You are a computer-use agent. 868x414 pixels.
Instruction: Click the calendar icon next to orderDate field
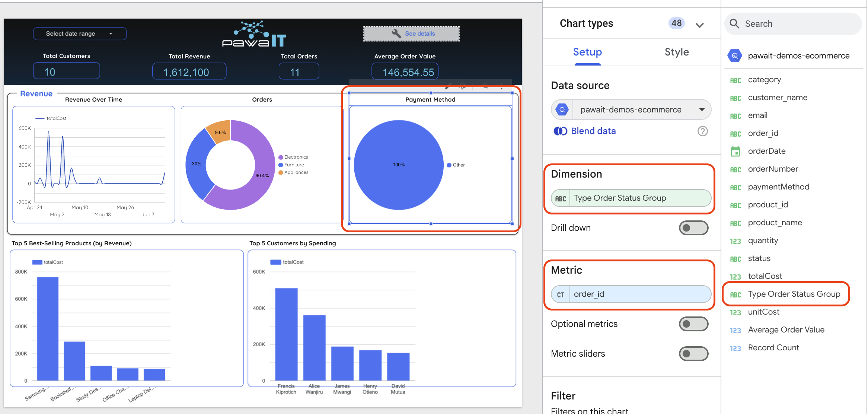pos(736,151)
